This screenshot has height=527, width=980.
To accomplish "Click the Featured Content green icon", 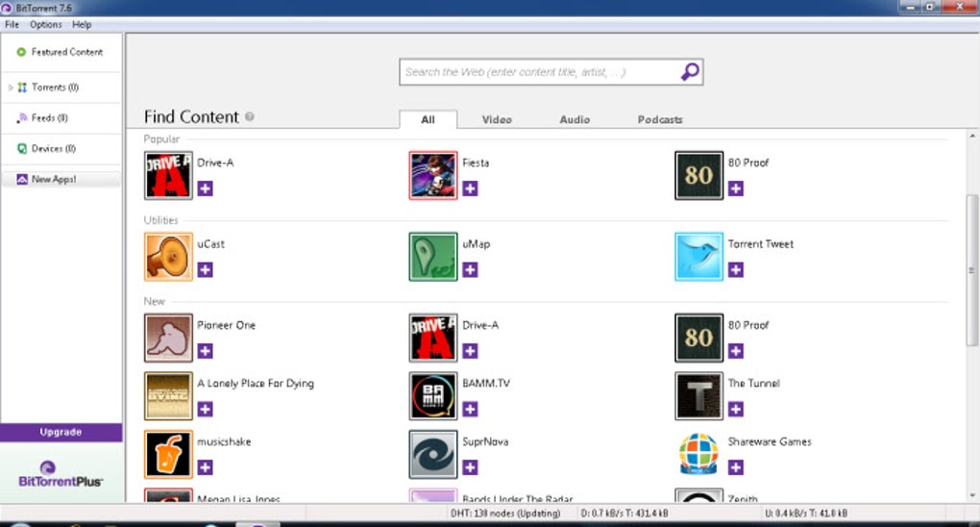I will [21, 52].
